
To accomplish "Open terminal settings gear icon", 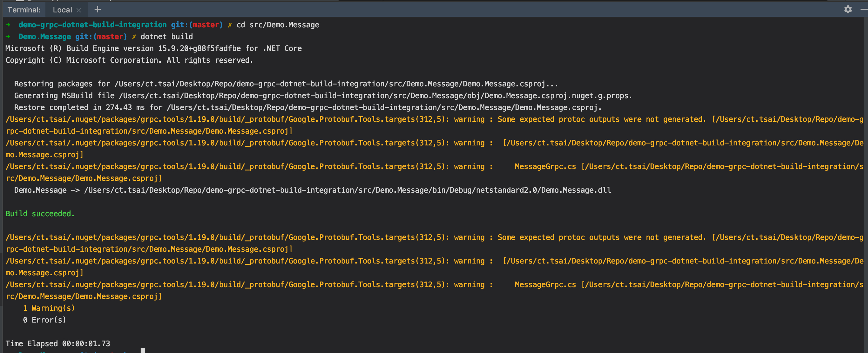I will click(847, 9).
